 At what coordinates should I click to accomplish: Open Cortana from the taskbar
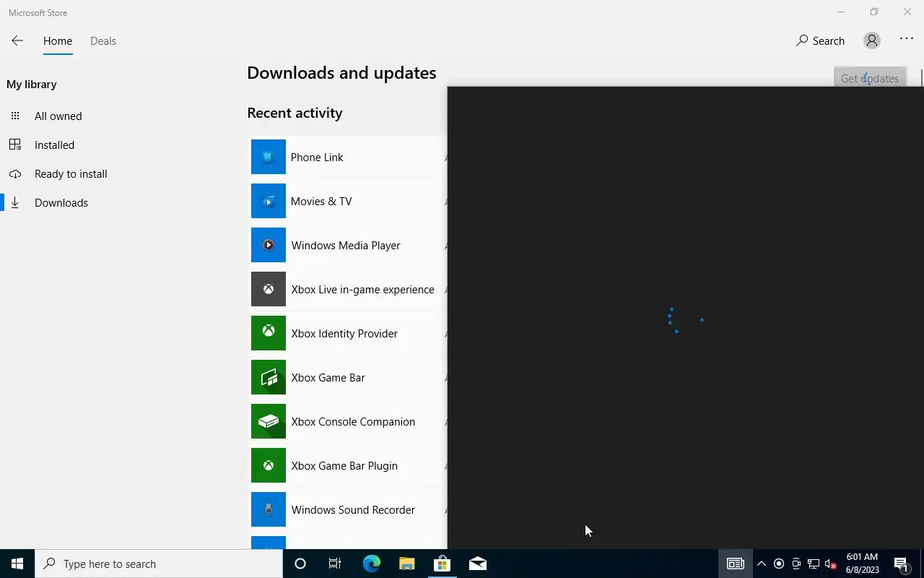coord(300,564)
